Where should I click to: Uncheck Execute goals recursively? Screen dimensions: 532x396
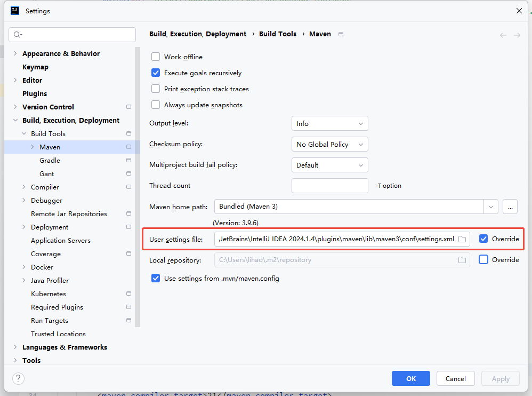[x=156, y=73]
